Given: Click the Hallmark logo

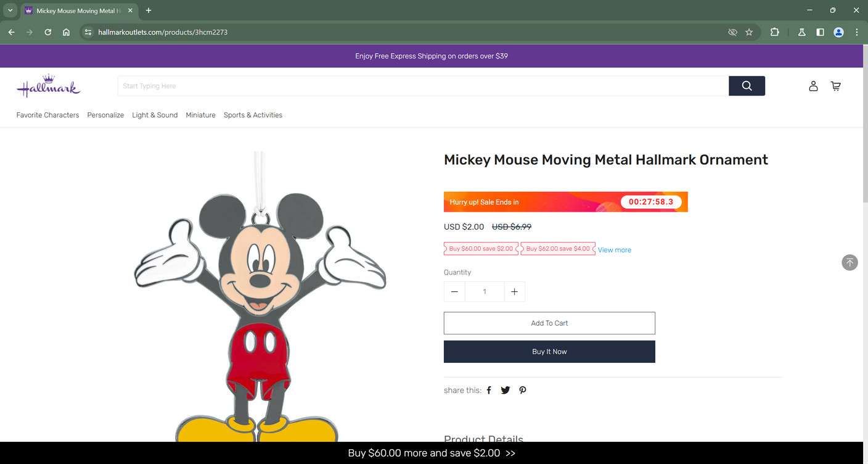Looking at the screenshot, I should point(49,86).
